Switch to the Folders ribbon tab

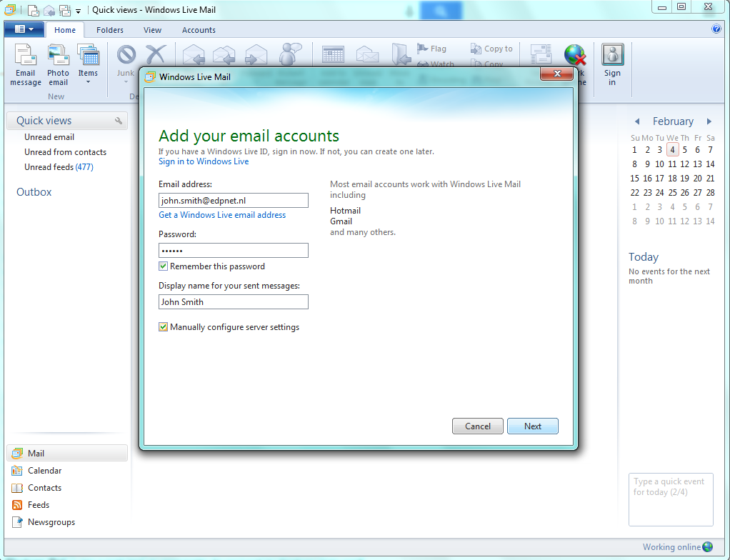click(110, 30)
